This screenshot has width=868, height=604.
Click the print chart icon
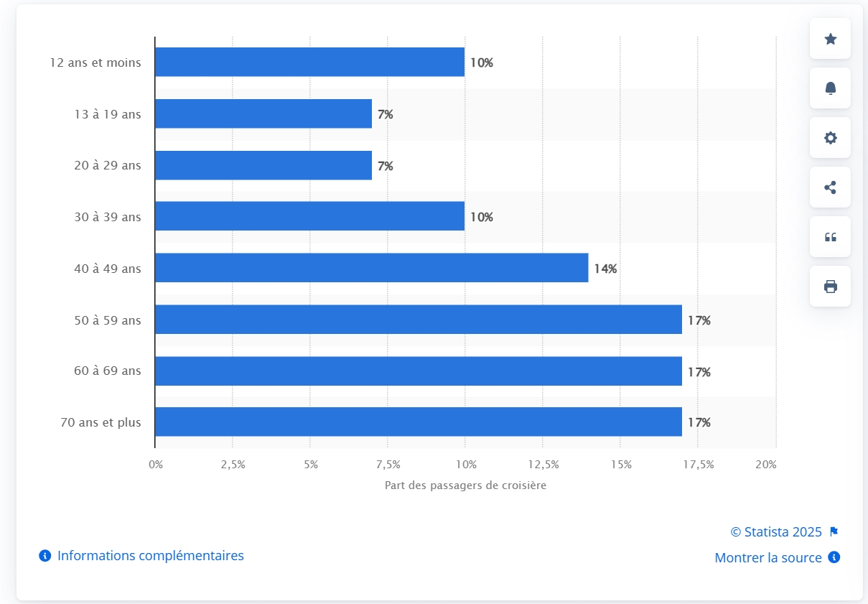[x=830, y=287]
